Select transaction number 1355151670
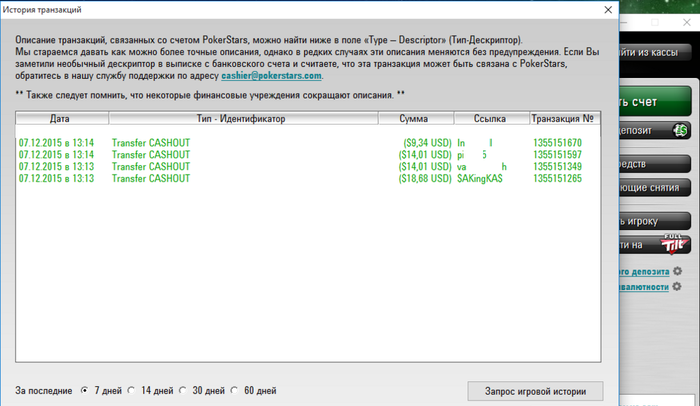This screenshot has width=700, height=406. (557, 143)
